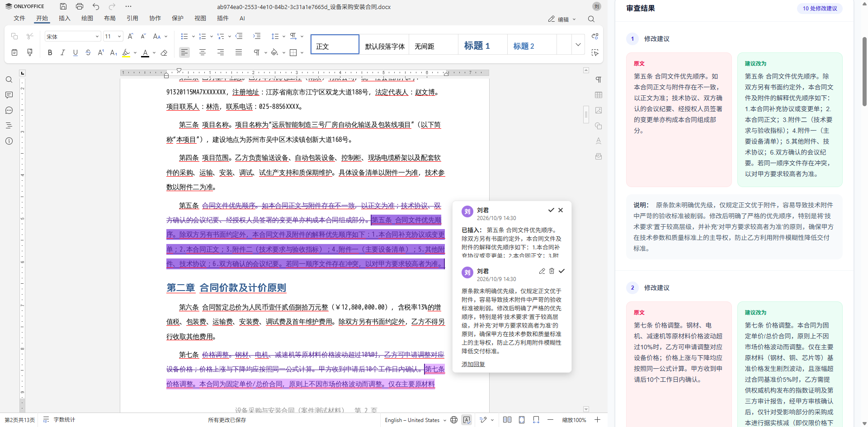Switch to the 布局 tab
The height and width of the screenshot is (427, 868).
[110, 19]
